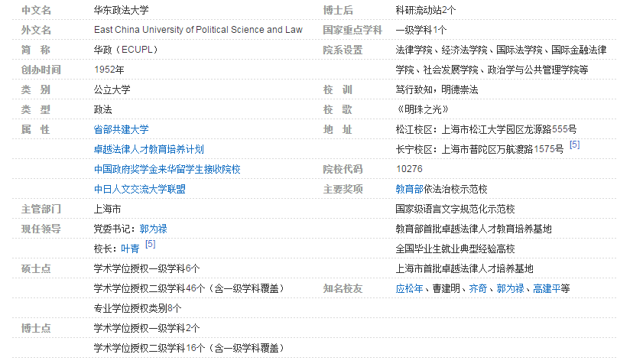Select the text 华东政法大学

(122, 10)
